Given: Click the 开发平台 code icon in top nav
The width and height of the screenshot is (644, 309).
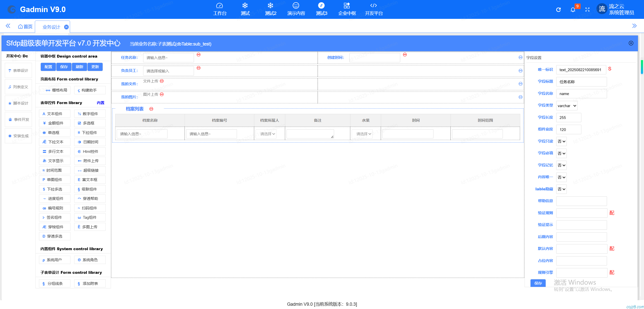Looking at the screenshot, I should [374, 6].
